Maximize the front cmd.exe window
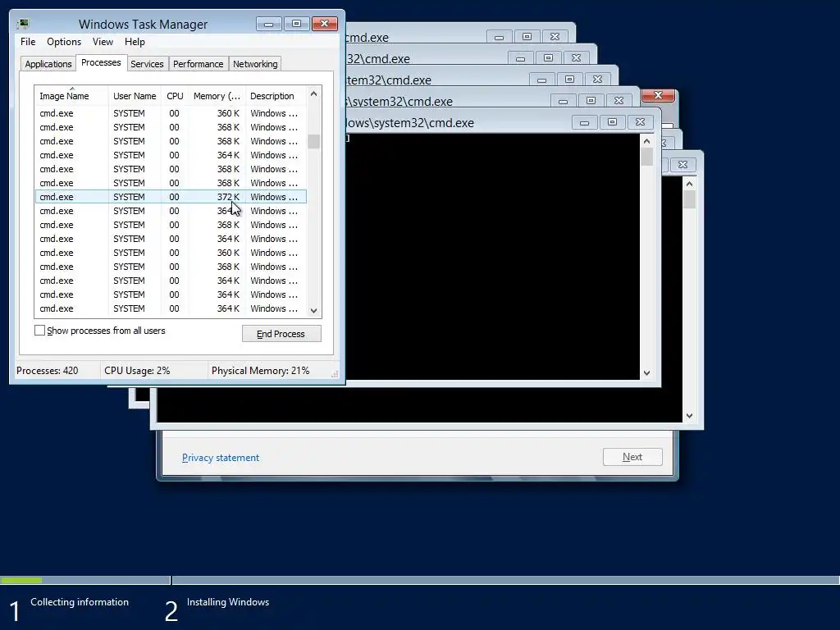This screenshot has width=840, height=630. [x=612, y=123]
